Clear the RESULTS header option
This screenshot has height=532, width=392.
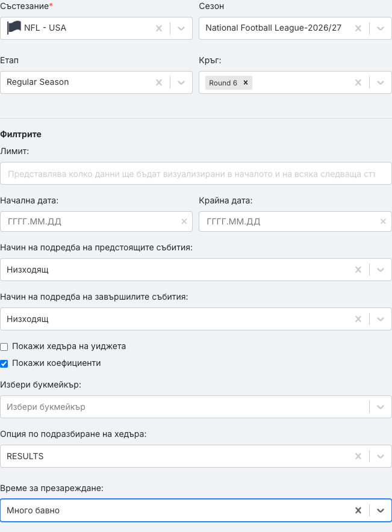(358, 456)
